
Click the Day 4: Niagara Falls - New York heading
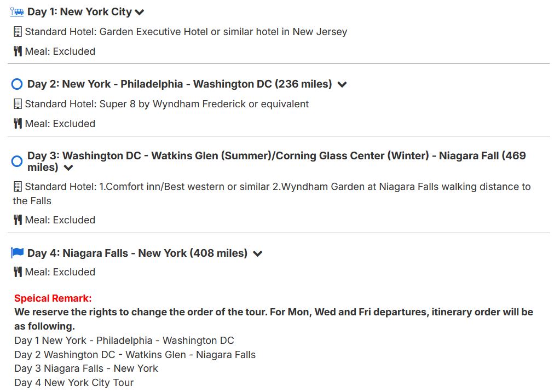[x=137, y=253]
